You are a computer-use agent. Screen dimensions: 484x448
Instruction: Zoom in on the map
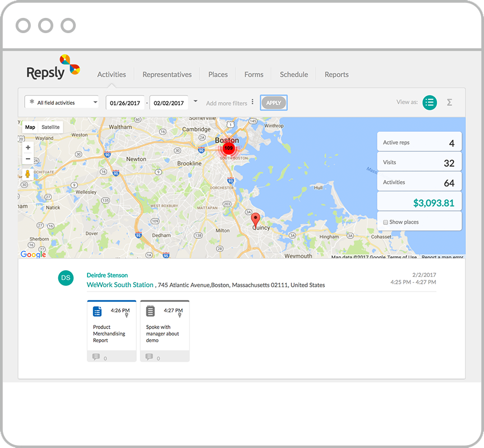(28, 147)
